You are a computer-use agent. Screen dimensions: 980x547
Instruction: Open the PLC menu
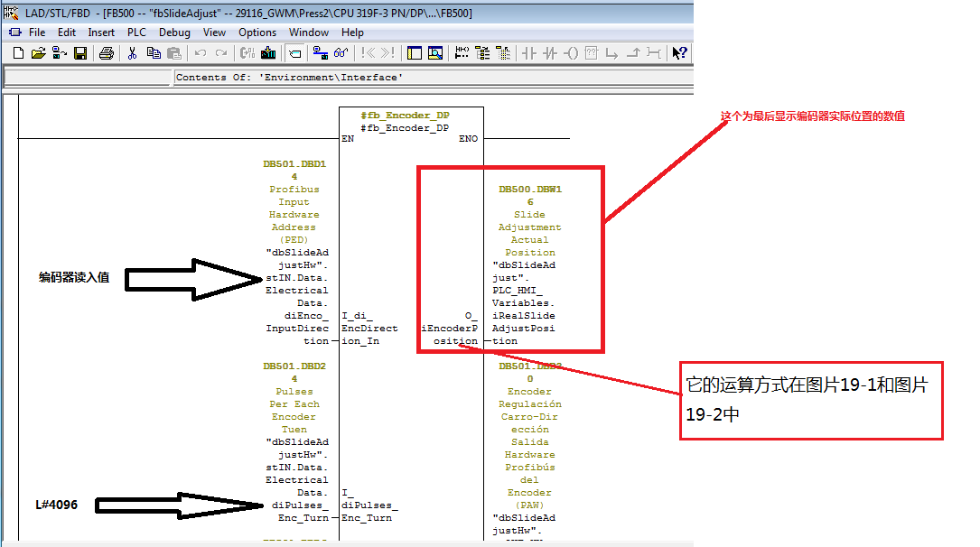coord(136,32)
